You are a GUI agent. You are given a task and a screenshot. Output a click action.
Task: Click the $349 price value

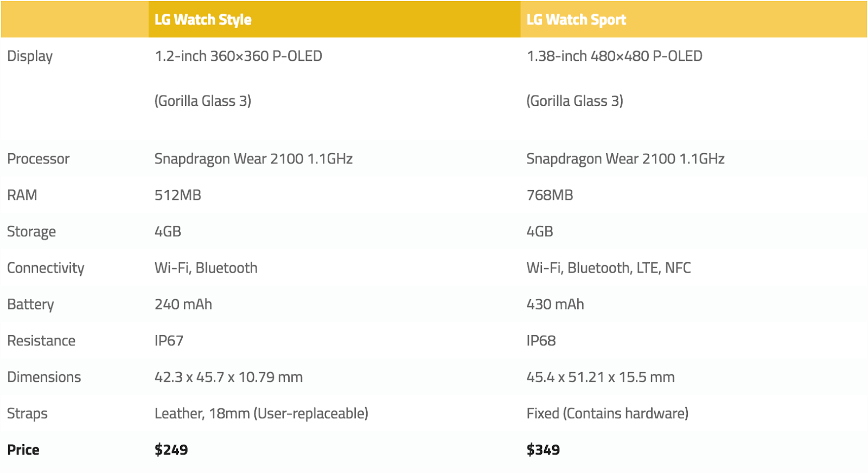pyautogui.click(x=543, y=450)
